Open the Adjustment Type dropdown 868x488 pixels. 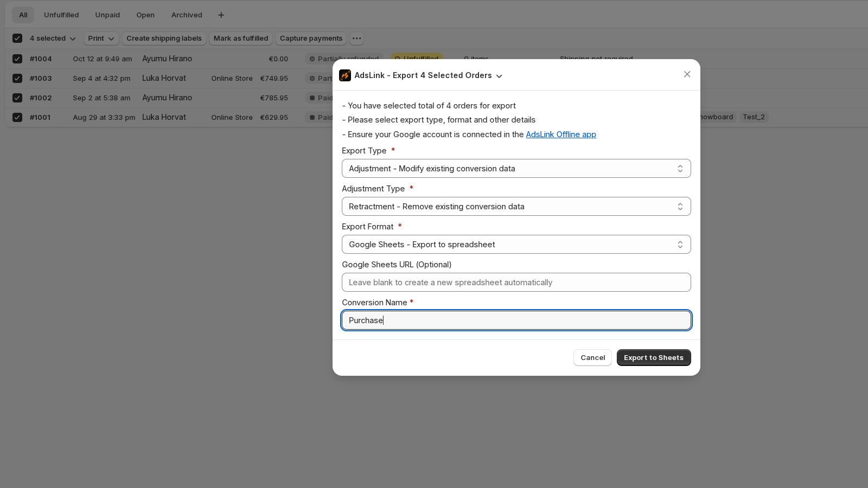pos(516,206)
